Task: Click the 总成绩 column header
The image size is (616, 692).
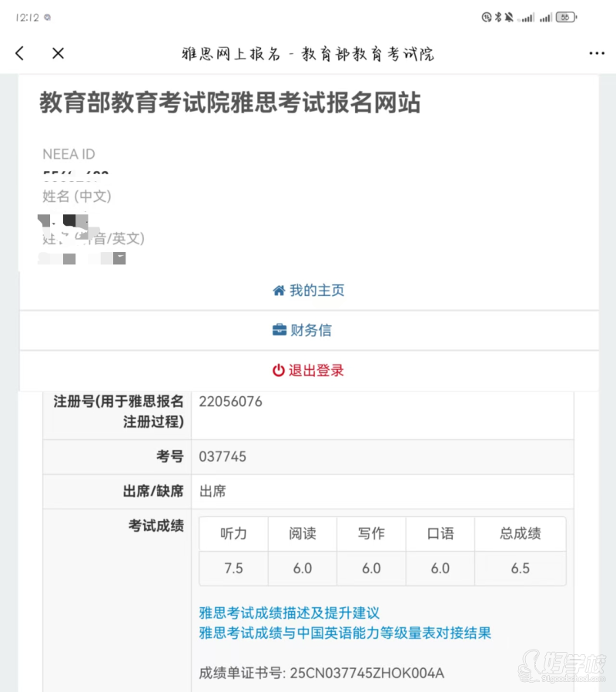Action: (520, 533)
